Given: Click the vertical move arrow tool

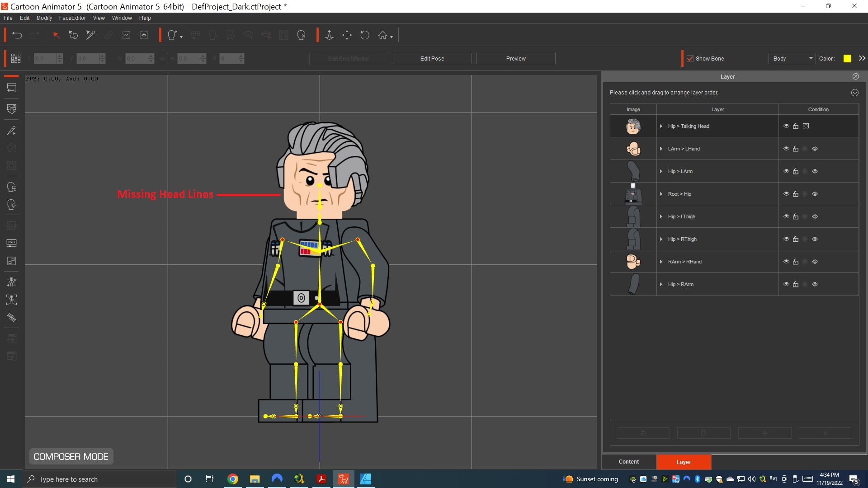Looking at the screenshot, I should (x=330, y=35).
